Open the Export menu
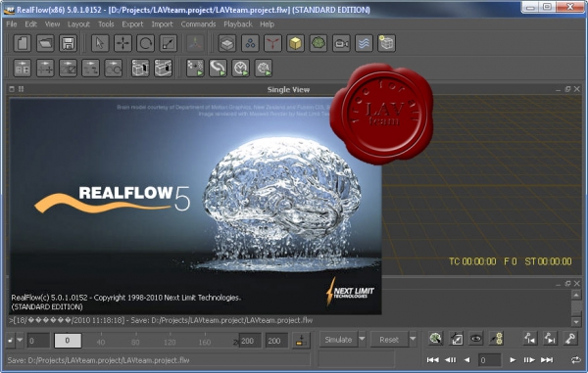 click(132, 23)
